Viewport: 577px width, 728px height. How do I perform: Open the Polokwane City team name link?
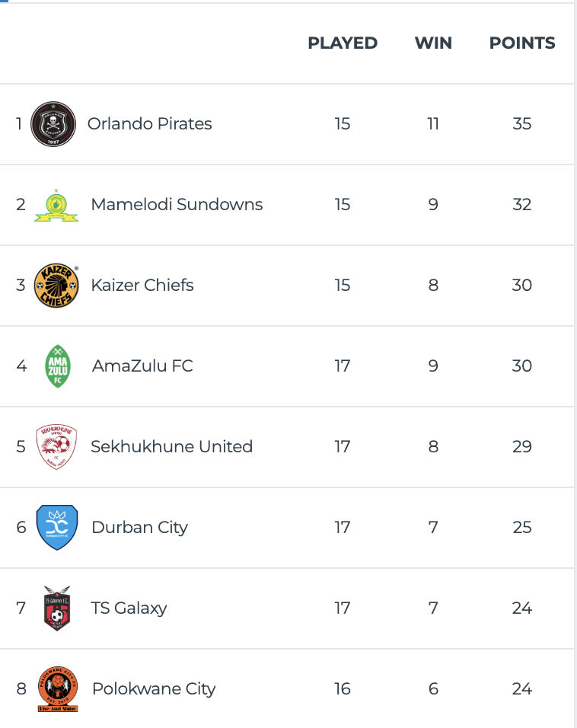pos(154,689)
